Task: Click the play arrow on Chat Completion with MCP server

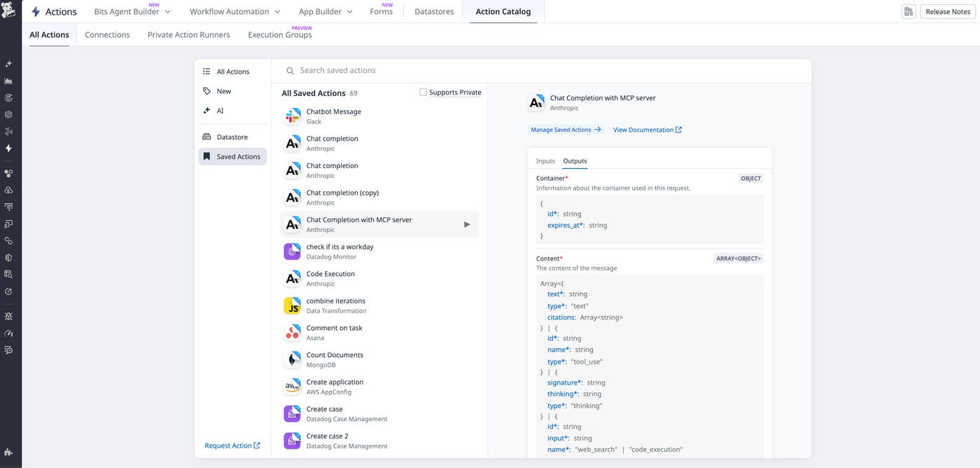Action: [x=467, y=225]
